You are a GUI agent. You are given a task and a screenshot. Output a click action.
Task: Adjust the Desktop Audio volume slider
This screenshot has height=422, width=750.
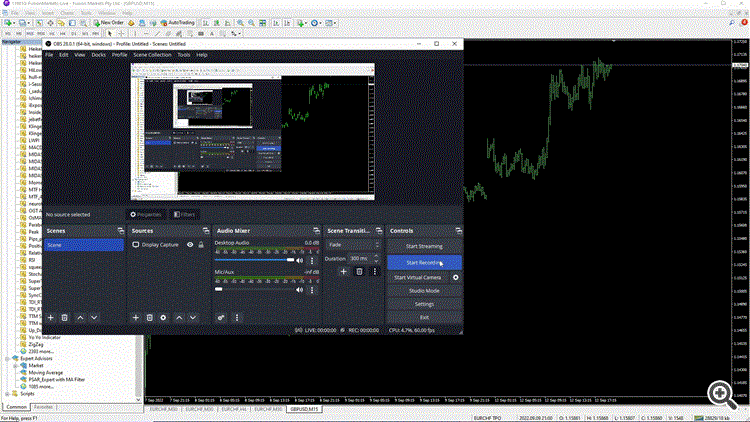tap(254, 260)
